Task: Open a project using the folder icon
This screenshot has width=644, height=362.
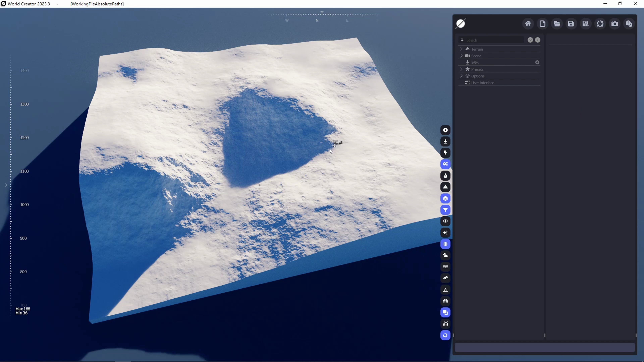Action: point(557,24)
